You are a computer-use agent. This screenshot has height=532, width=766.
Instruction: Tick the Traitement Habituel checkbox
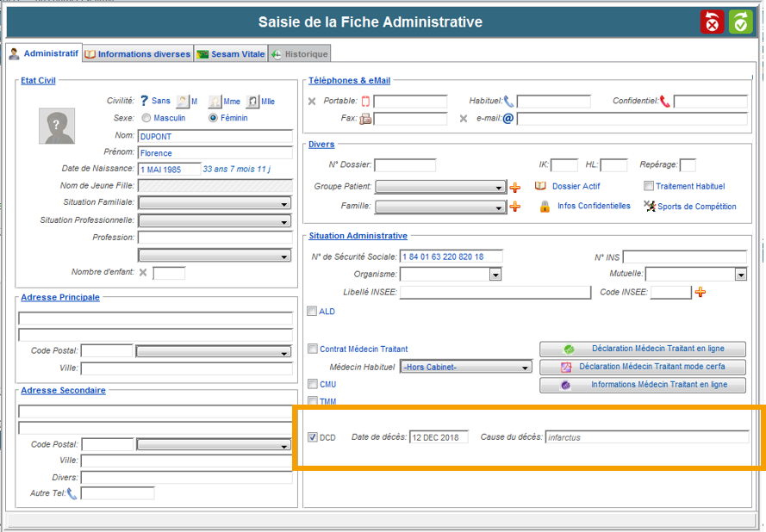(649, 186)
